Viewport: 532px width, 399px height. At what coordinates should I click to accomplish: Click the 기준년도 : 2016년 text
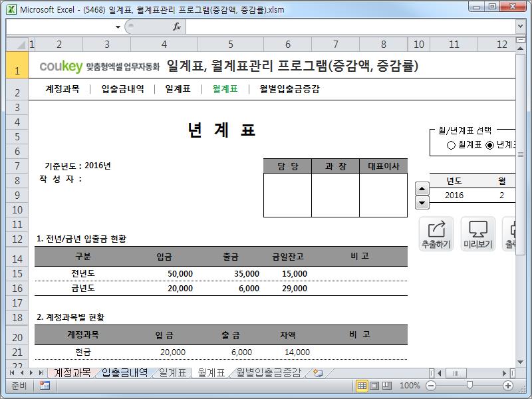[78, 166]
